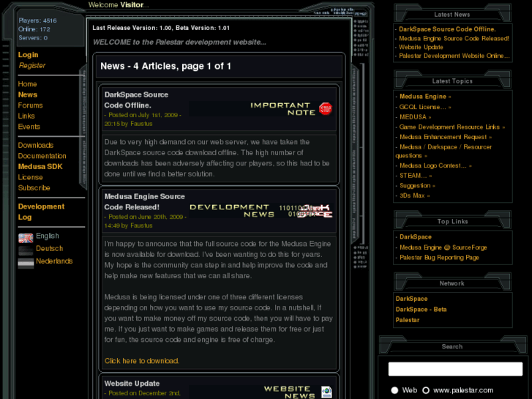This screenshot has height=399, width=532.
Task: Open 'DarkSpace Source Code Offline.' article title
Action: click(x=136, y=100)
